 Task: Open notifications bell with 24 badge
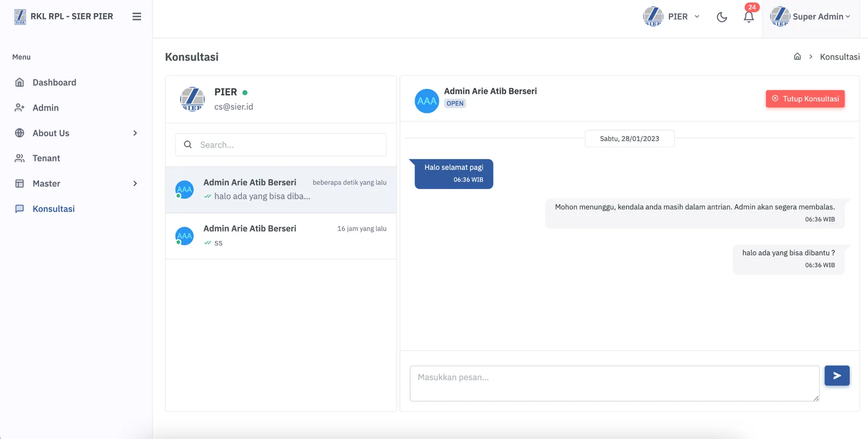(749, 16)
